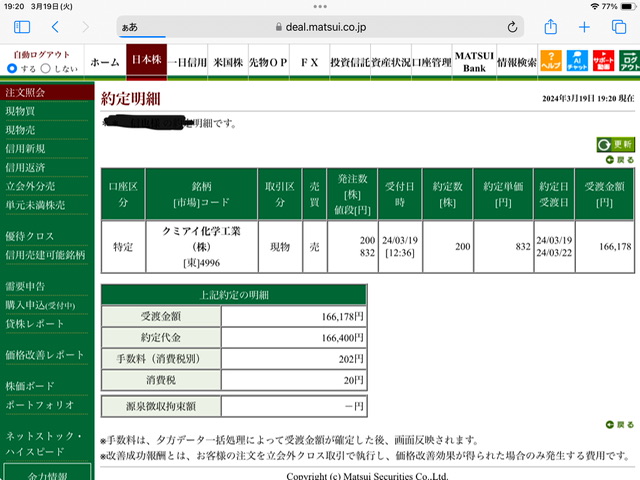Viewport: 640px width, 480px height.
Task: Select 株価ボード in the sidebar
Action: coord(30,386)
